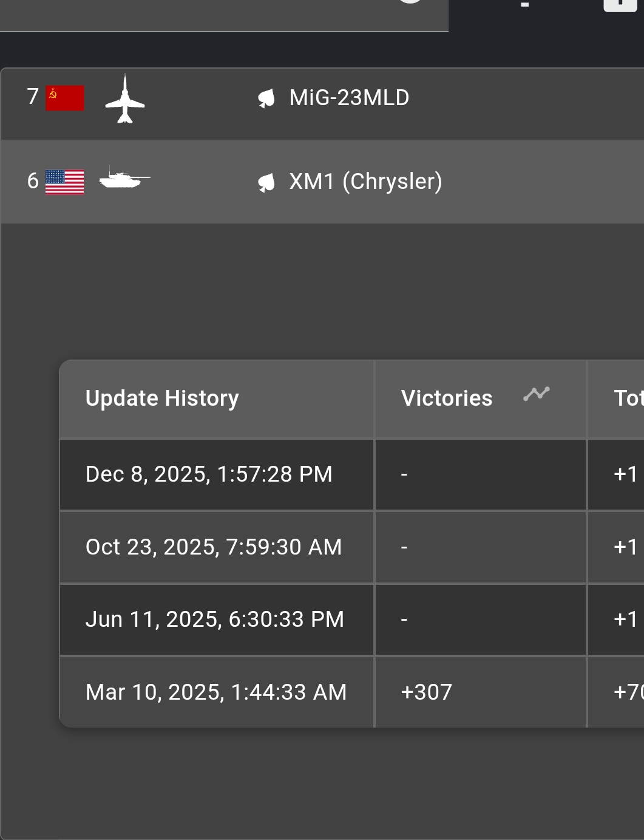Click the Victories column header
The height and width of the screenshot is (840, 644).
point(447,398)
